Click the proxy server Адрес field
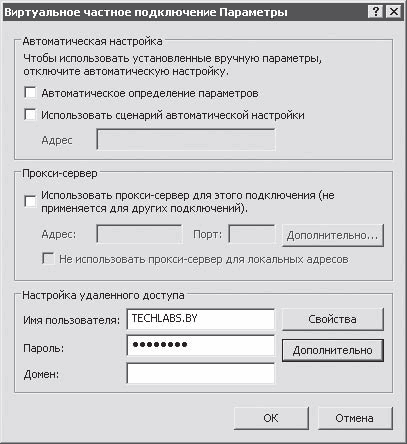 tap(139, 234)
